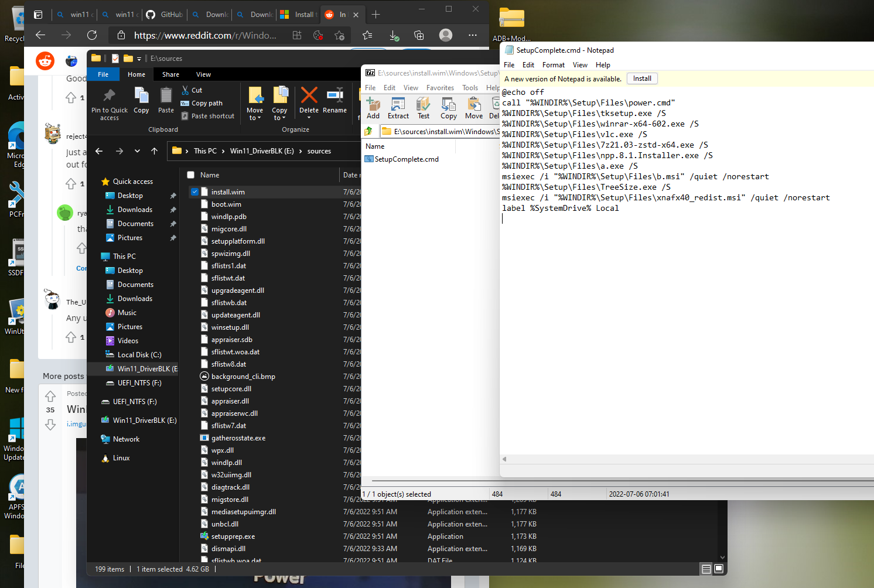The height and width of the screenshot is (588, 874).
Task: Toggle the select-all checkbox in Name header
Action: [x=190, y=175]
